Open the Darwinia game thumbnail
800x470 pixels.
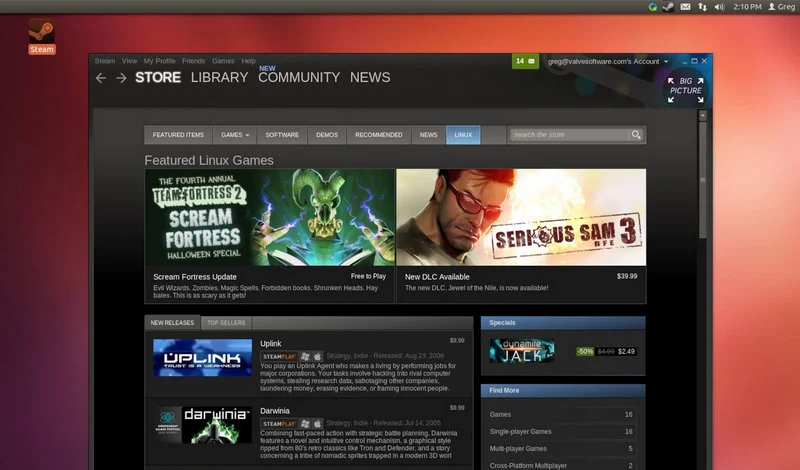click(x=203, y=425)
